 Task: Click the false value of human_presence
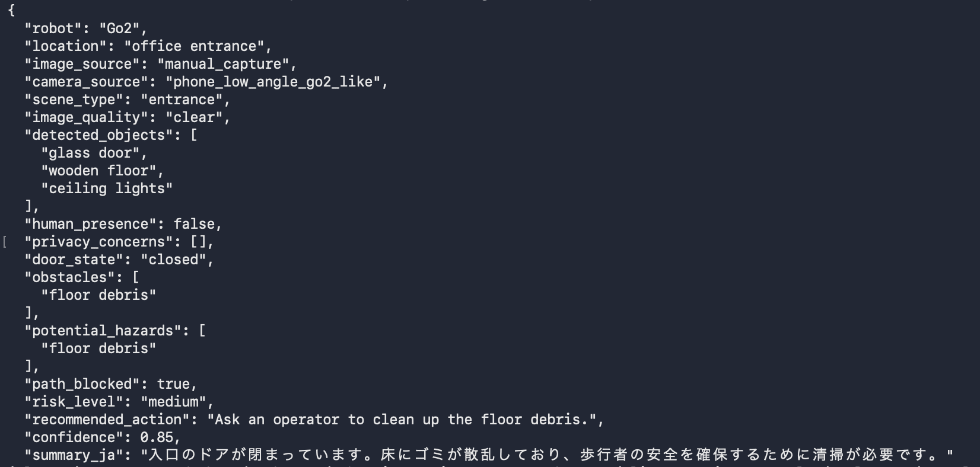[194, 224]
